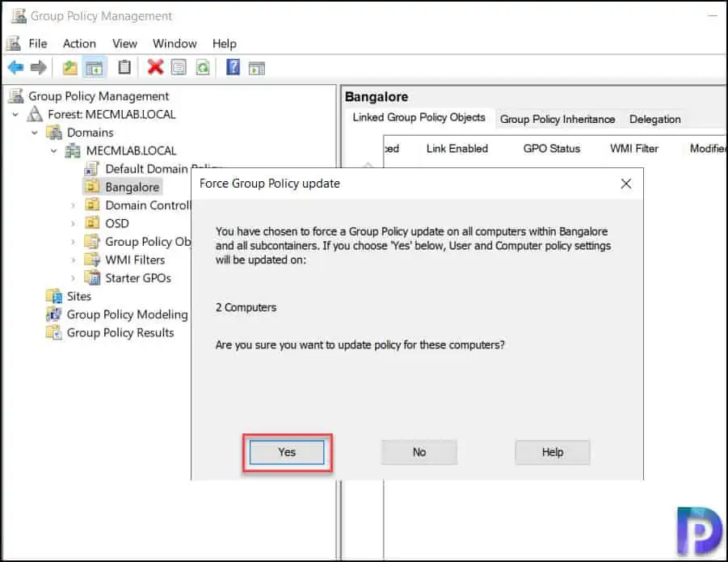The height and width of the screenshot is (562, 728).
Task: Select OSD label in the tree
Action: click(117, 223)
